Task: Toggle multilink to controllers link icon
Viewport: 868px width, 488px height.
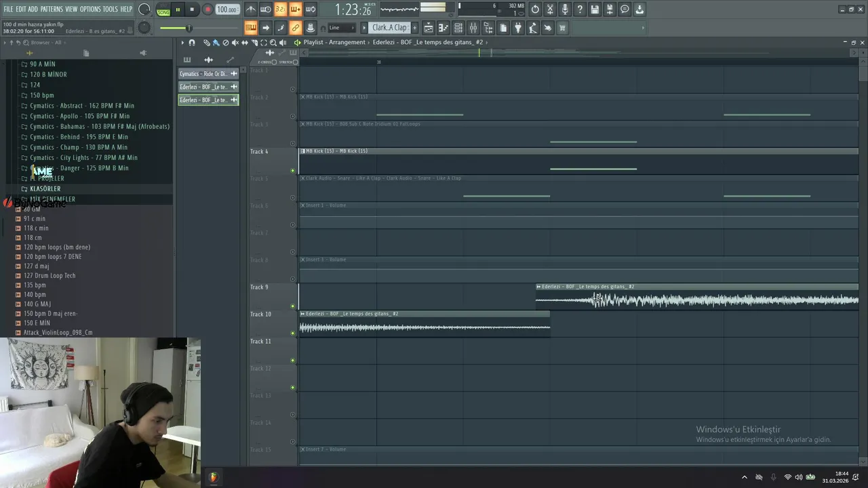Action: 296,28
